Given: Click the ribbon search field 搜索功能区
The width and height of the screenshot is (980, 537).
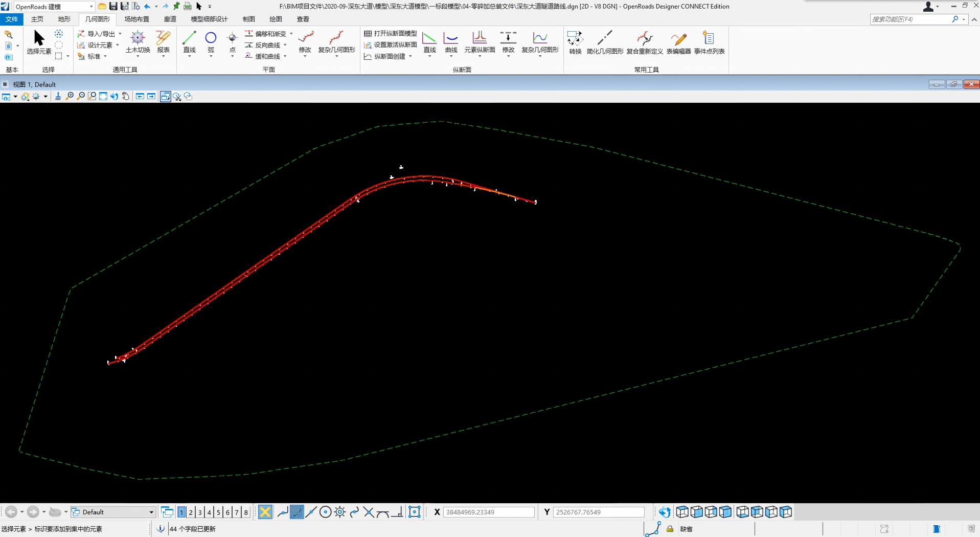Looking at the screenshot, I should click(x=910, y=19).
